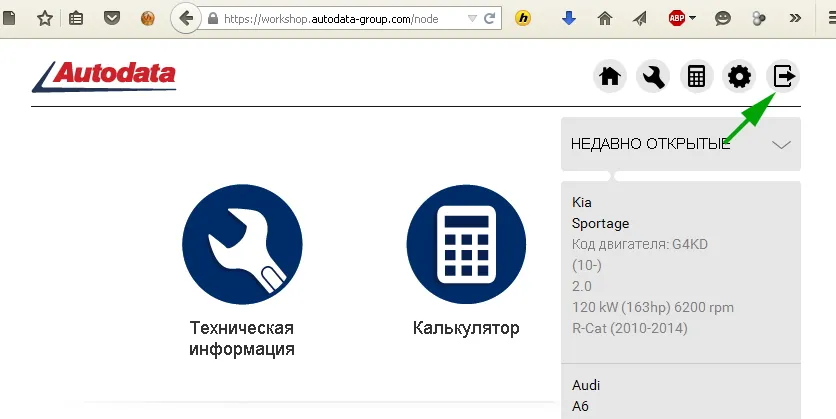This screenshot has height=419, width=836.
Task: Open the URL history dropdown arrow
Action: click(472, 19)
